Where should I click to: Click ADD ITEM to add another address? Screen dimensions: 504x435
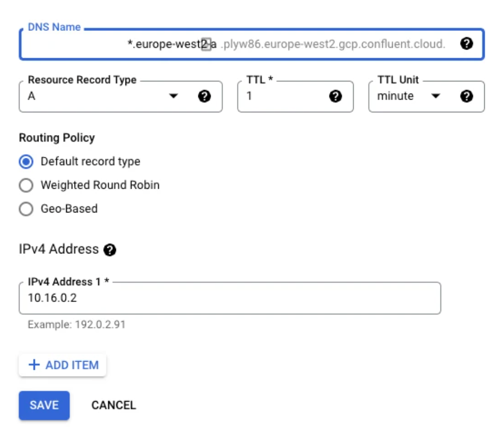pos(63,365)
